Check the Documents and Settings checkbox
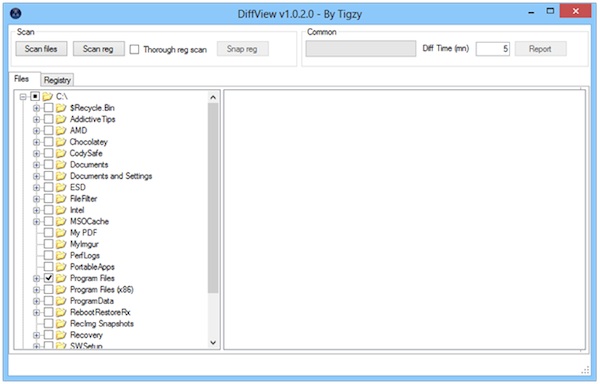 (49, 176)
